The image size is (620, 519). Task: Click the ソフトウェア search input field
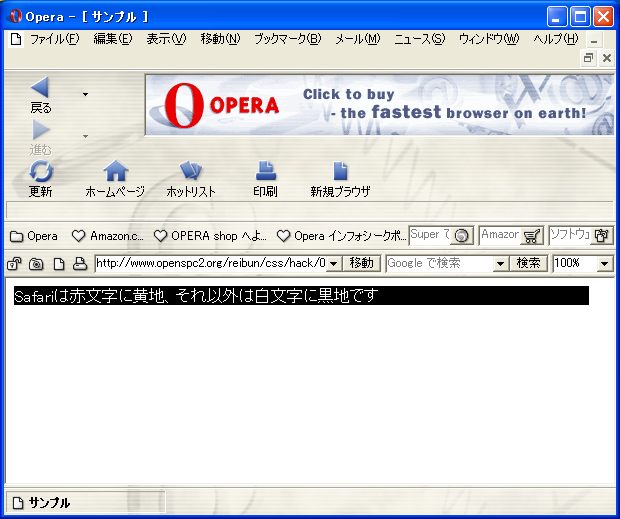570,236
